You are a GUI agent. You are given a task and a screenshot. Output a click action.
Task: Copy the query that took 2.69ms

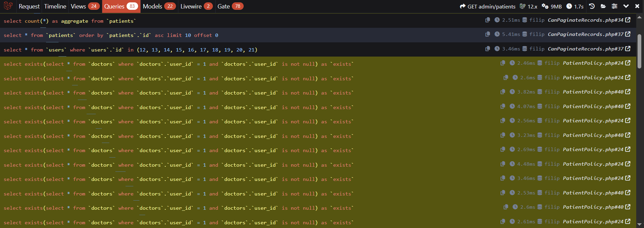pos(503,149)
